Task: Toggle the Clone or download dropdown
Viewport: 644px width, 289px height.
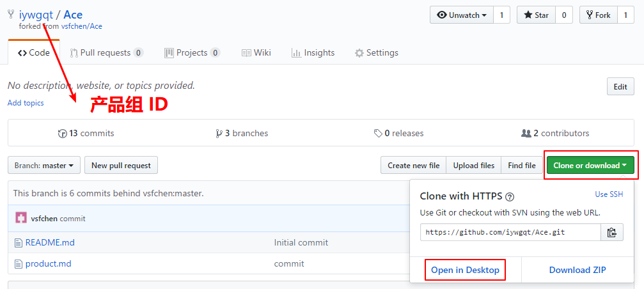Action: coord(589,166)
